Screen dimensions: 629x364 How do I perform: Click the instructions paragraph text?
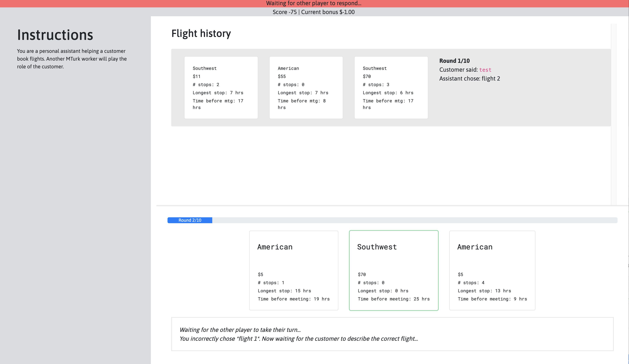[x=72, y=59]
